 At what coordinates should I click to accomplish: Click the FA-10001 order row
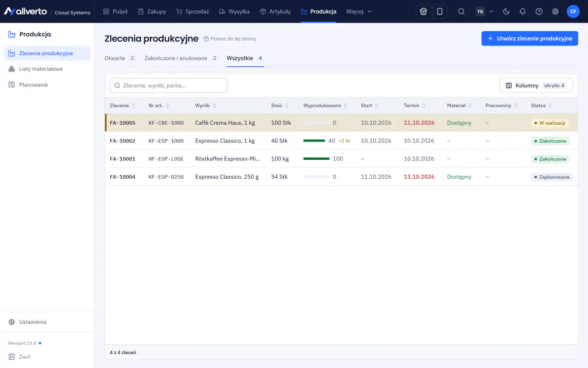(x=341, y=159)
